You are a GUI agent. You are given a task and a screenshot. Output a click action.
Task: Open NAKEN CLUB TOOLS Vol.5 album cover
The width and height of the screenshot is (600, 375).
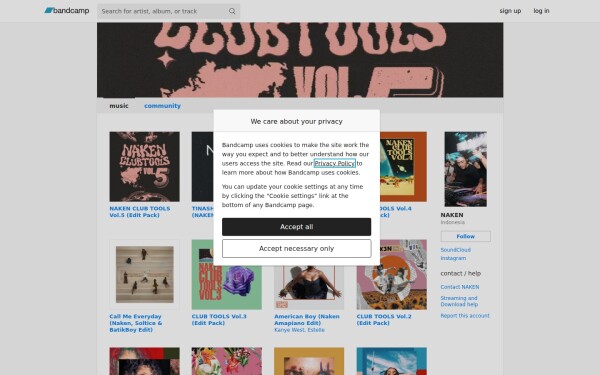pos(144,166)
